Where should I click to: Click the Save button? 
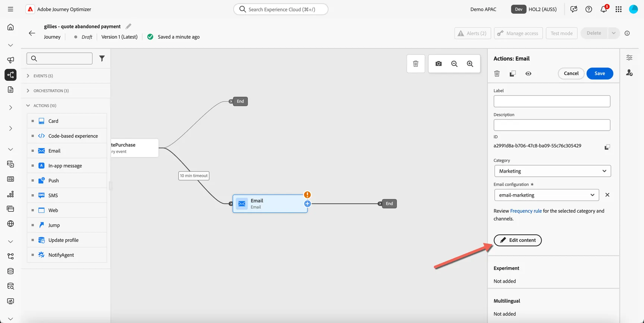click(600, 73)
